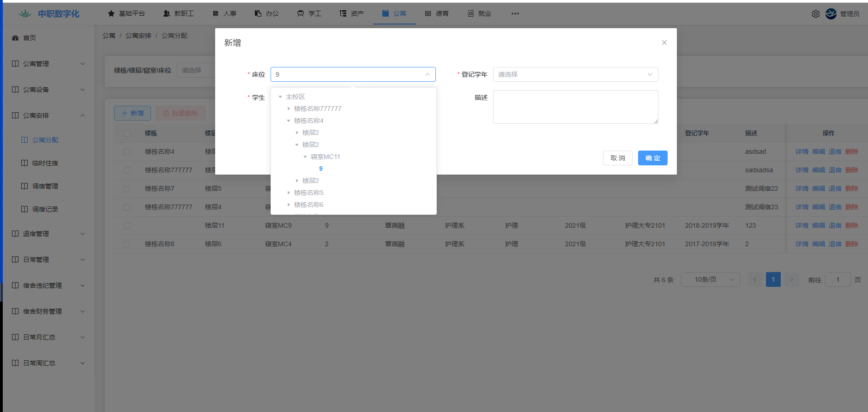Screen dimensions: 868x412
Task: Open the 登记学年 dropdown
Action: (x=575, y=74)
